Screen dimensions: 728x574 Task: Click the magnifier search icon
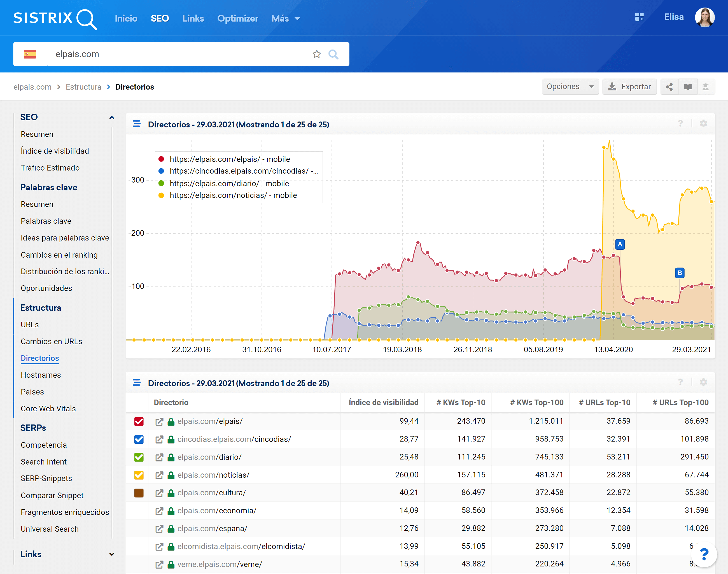(333, 54)
